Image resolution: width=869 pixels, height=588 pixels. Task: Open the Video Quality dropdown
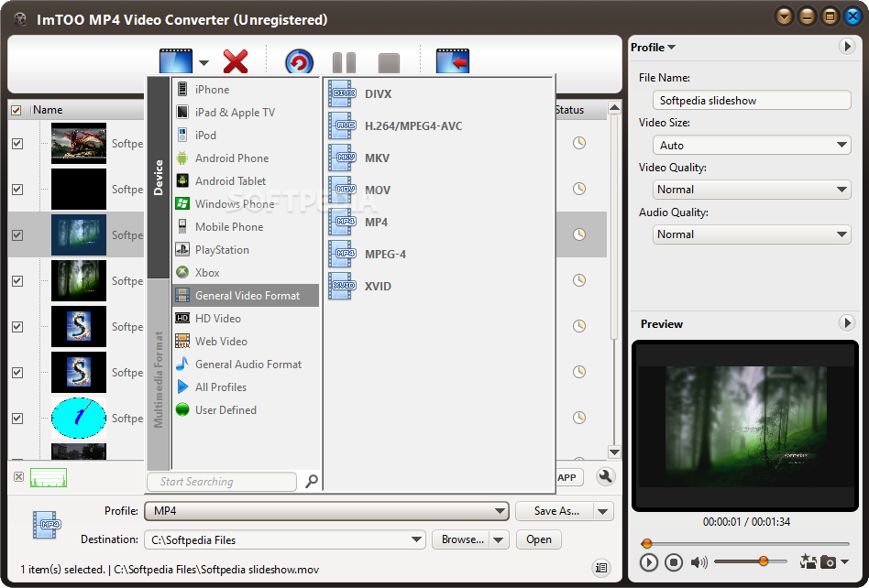coord(752,190)
